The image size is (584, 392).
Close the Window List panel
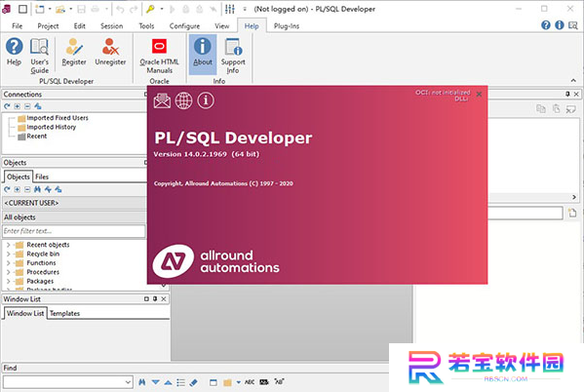(x=164, y=298)
